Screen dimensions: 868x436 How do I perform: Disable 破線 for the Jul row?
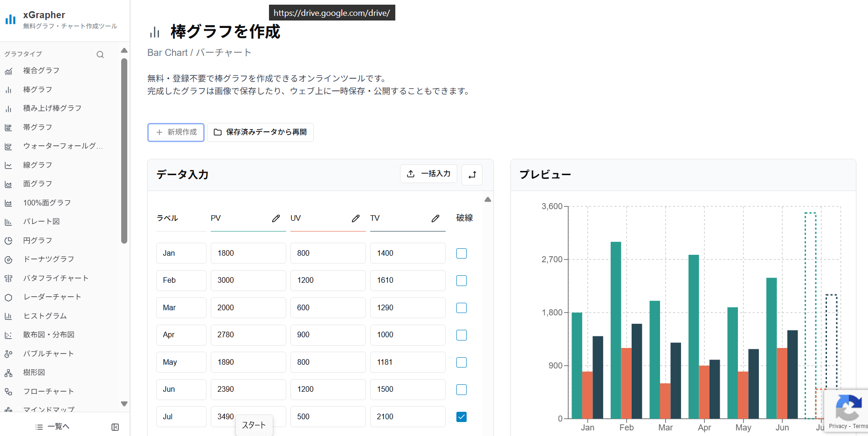(461, 417)
